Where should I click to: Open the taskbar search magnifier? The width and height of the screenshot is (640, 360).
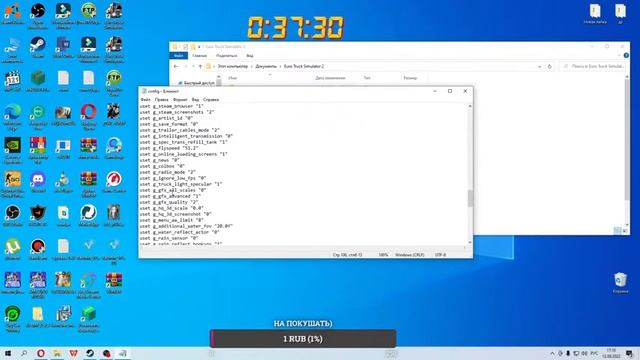click(x=24, y=353)
